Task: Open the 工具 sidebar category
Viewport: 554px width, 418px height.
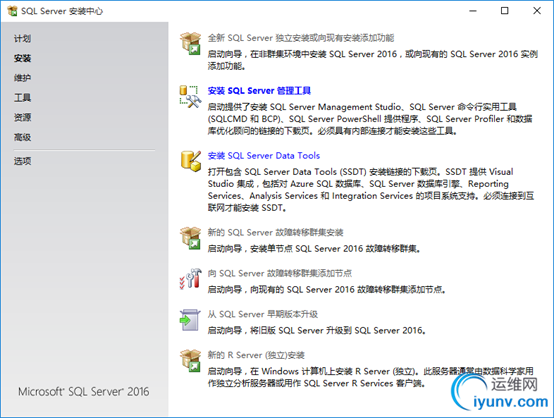Action: [22, 98]
